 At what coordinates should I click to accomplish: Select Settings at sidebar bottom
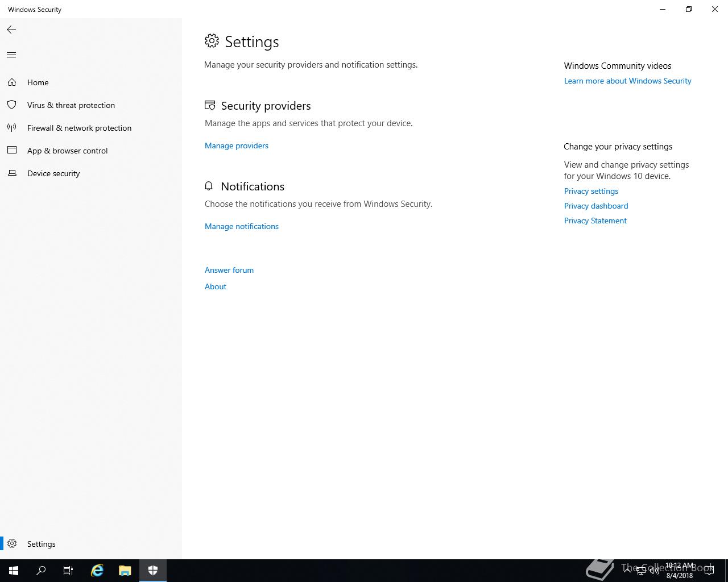(91, 544)
